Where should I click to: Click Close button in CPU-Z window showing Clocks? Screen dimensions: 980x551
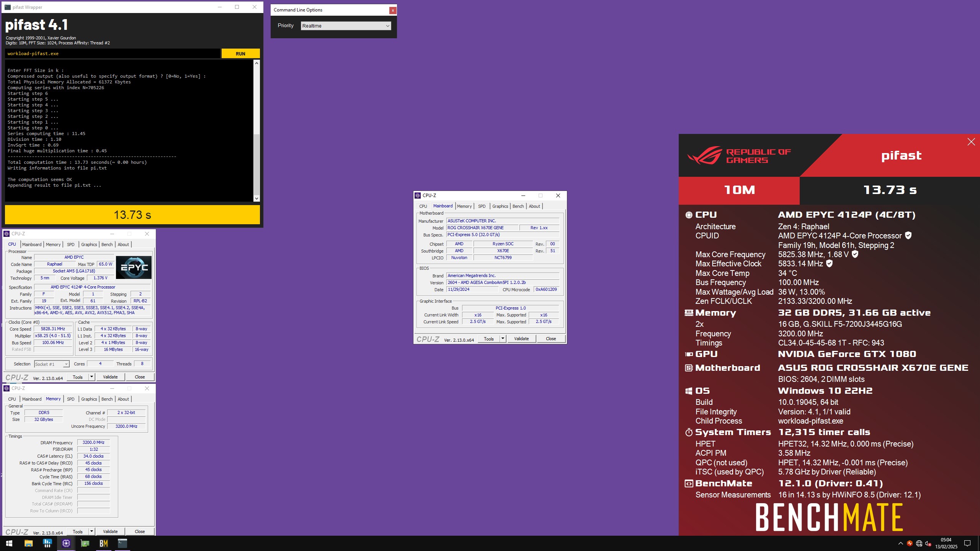[x=140, y=377]
